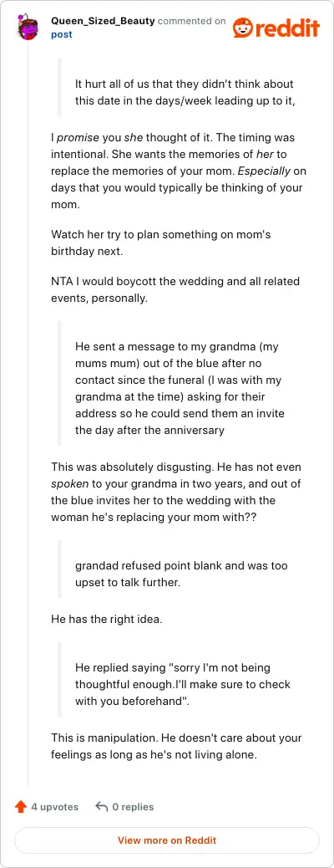Screen dimensions: 334x868
Task: Click the "4 upvotes" count
Action: (x=55, y=807)
